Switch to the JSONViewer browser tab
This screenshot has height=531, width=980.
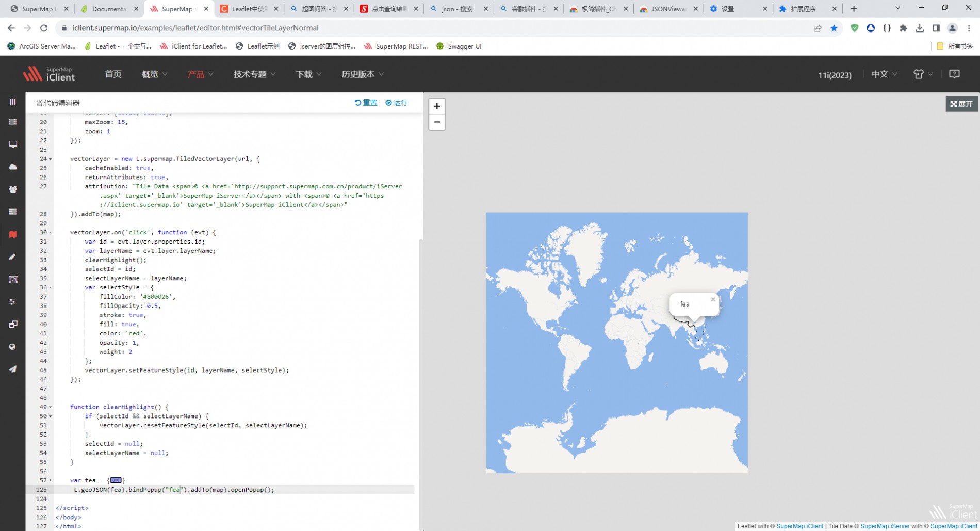[668, 9]
